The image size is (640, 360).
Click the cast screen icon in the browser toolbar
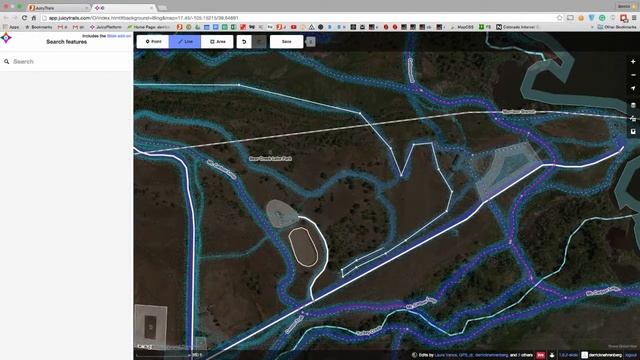pyautogui.click(x=570, y=18)
